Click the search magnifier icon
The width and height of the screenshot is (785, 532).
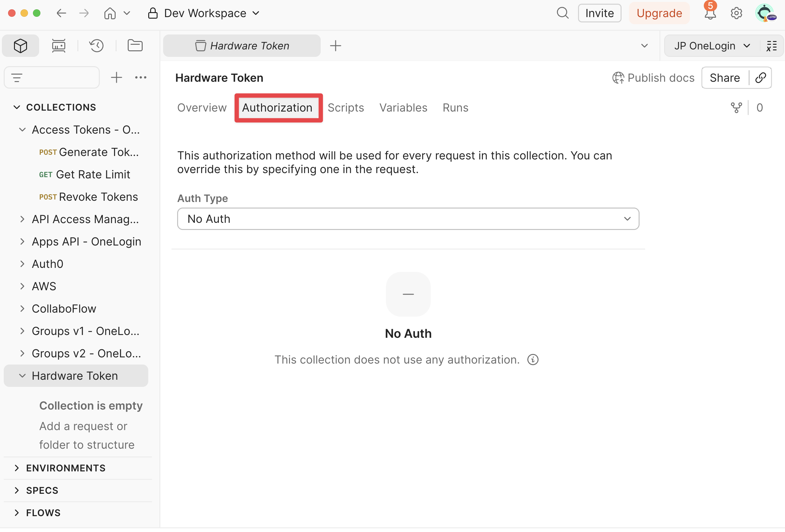coord(562,13)
